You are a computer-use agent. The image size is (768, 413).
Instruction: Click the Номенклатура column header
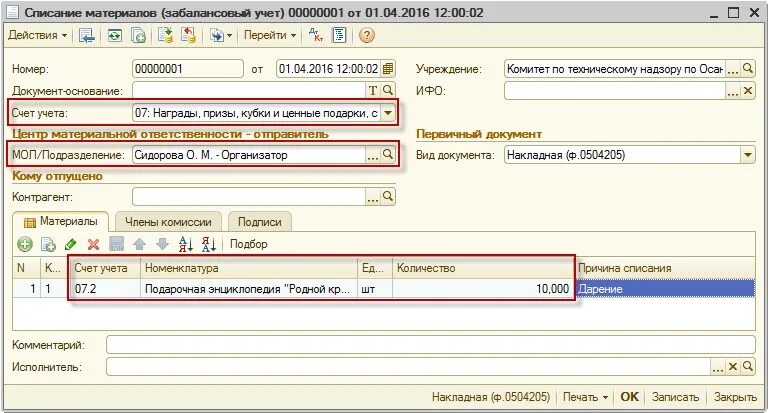249,268
